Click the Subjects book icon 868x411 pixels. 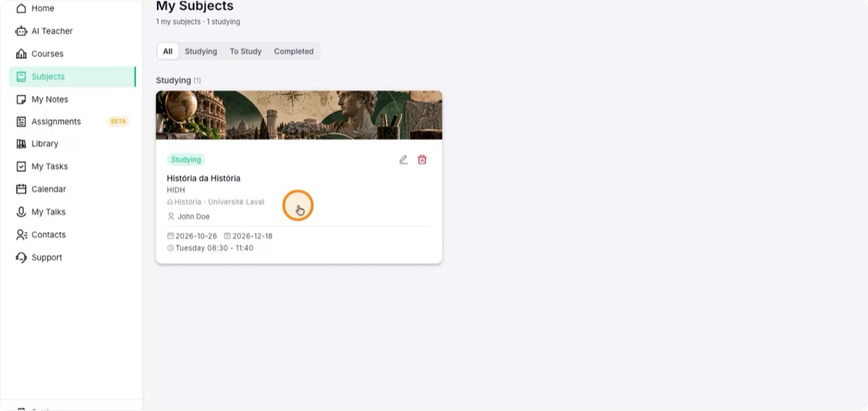pos(21,77)
